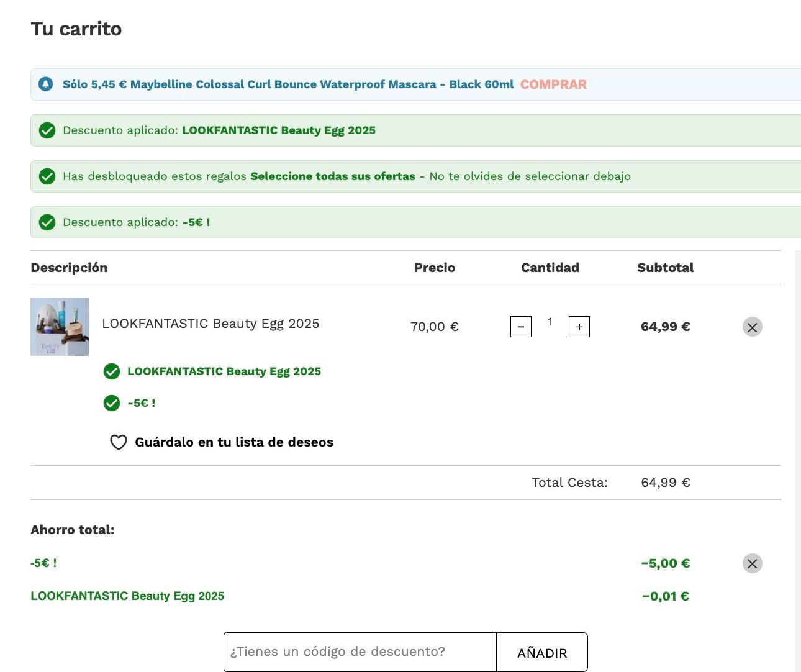This screenshot has width=801, height=672.
Task: Click the checkmark icon in the -5€ discount banner
Action: coord(47,222)
